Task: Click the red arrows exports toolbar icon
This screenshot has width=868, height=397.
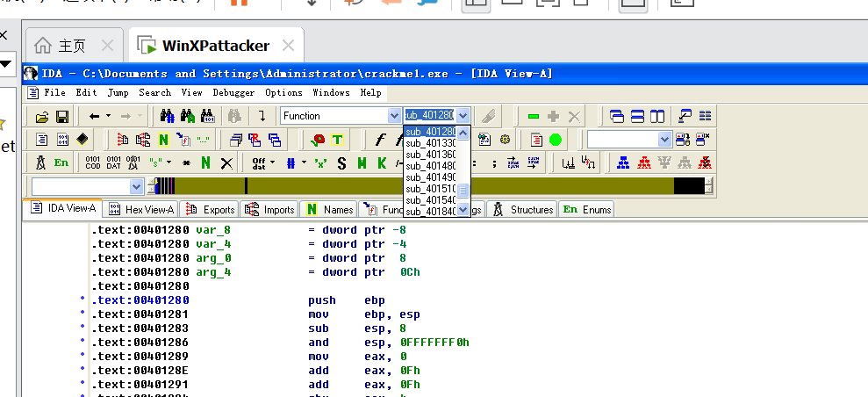Action: pyautogui.click(x=123, y=140)
